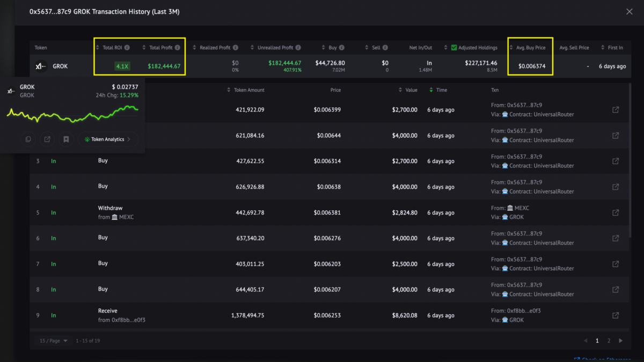
Task: Open GROK token in external explorer from popup
Action: pyautogui.click(x=47, y=139)
